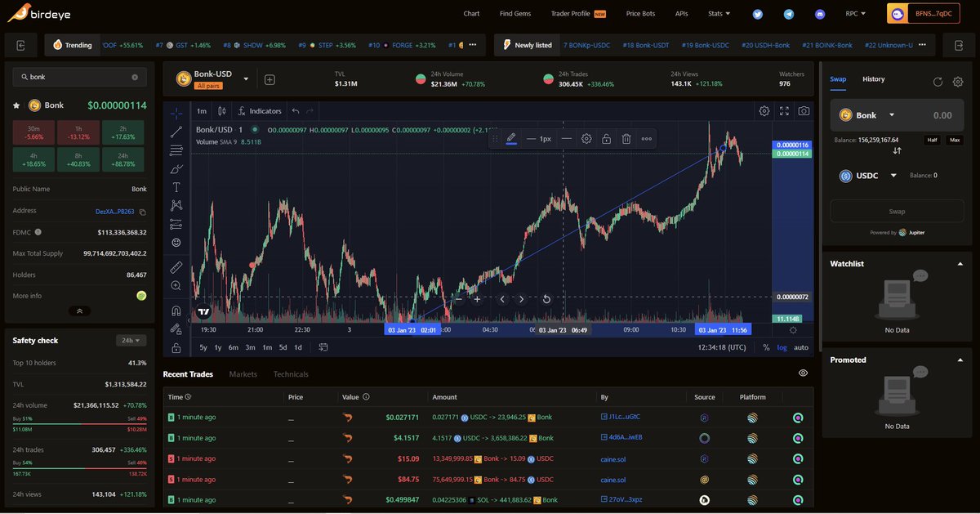Select the zoom in magnifier tool
980x514 pixels.
pos(176,286)
